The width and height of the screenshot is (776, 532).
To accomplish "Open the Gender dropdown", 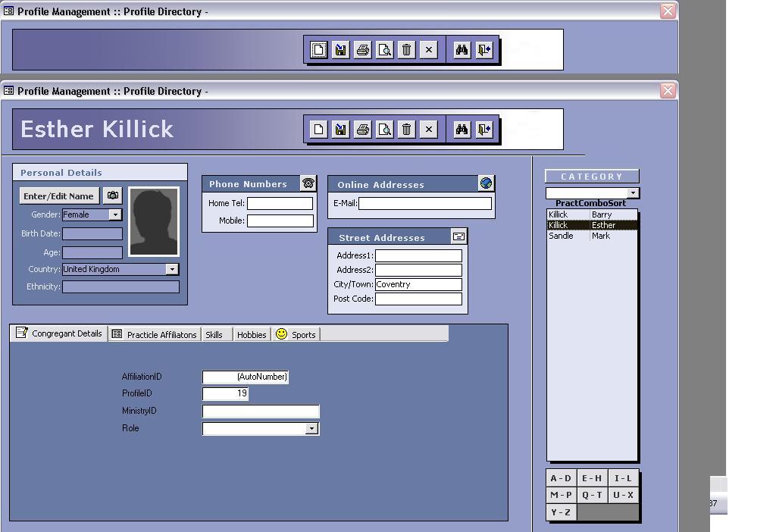I will point(115,214).
